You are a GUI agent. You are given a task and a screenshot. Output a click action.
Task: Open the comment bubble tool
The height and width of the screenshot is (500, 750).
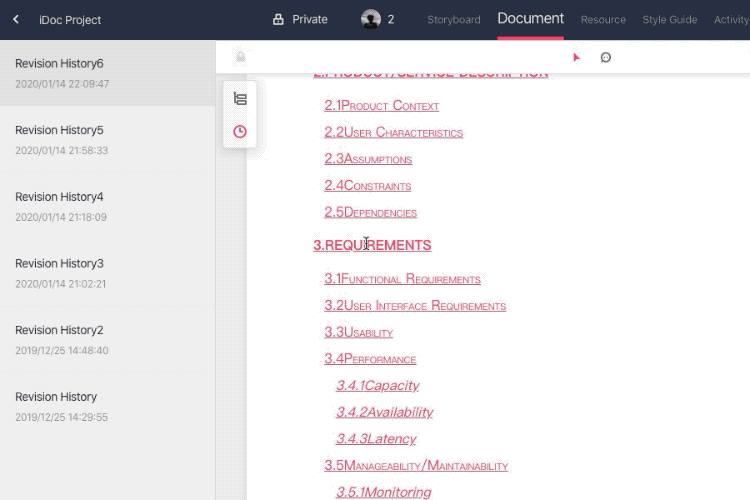pos(606,57)
